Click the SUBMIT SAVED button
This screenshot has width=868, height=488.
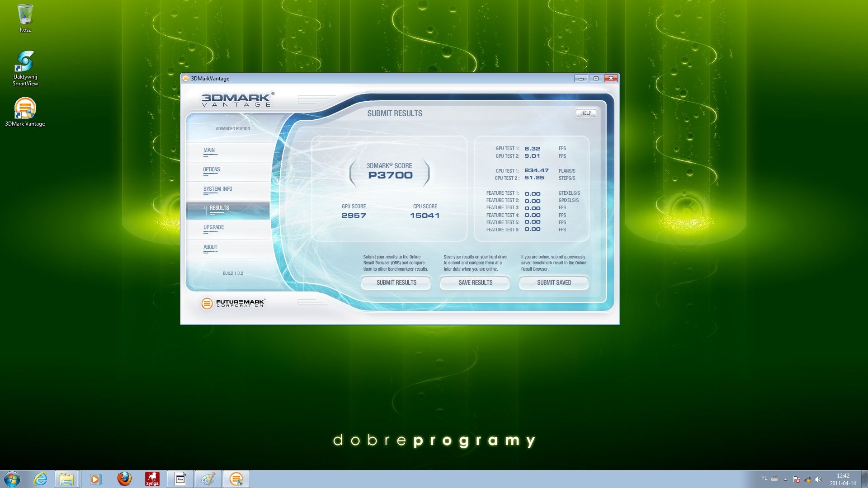554,283
